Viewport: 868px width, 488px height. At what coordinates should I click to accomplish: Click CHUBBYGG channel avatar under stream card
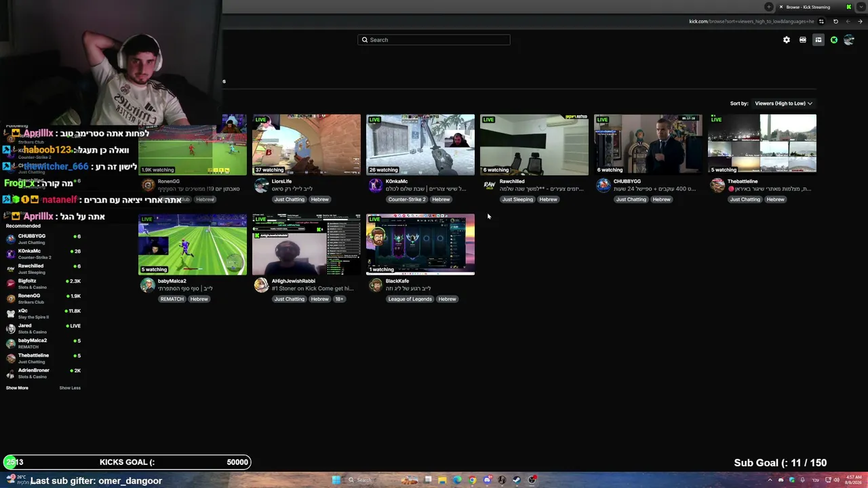(x=603, y=186)
